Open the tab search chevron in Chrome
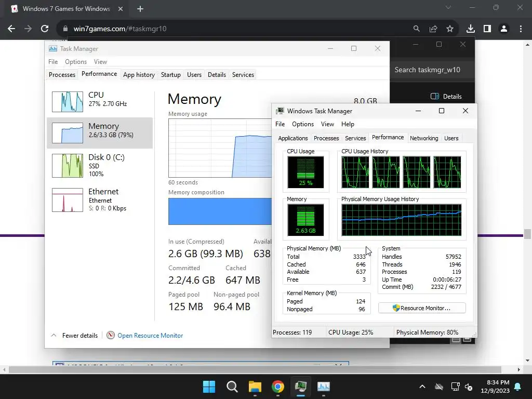 [448, 7]
